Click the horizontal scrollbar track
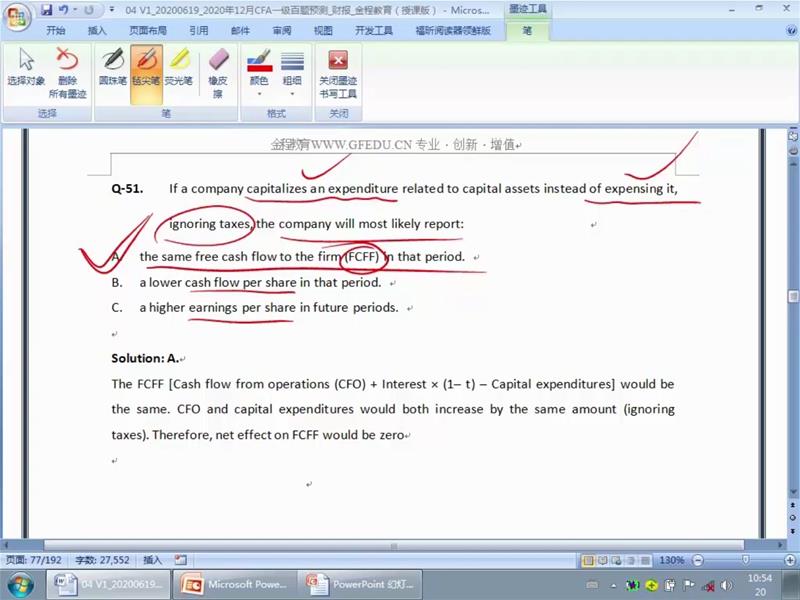Viewport: 800px width, 600px height. click(x=394, y=545)
